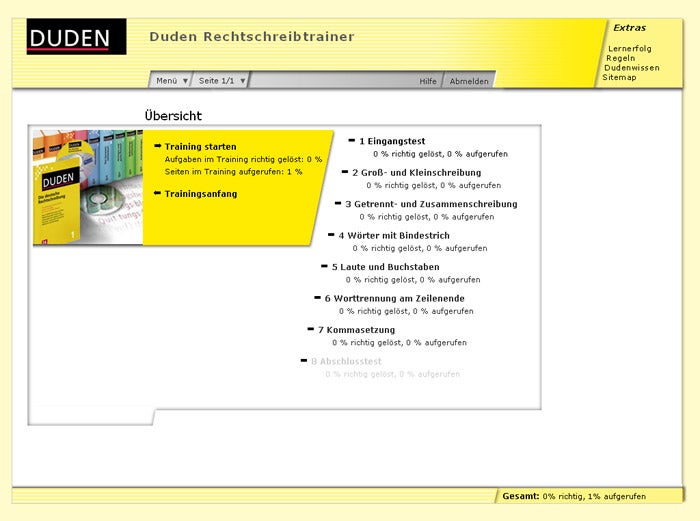Click the progress text under 1 Eingangstest
This screenshot has height=521, width=700.
click(441, 154)
